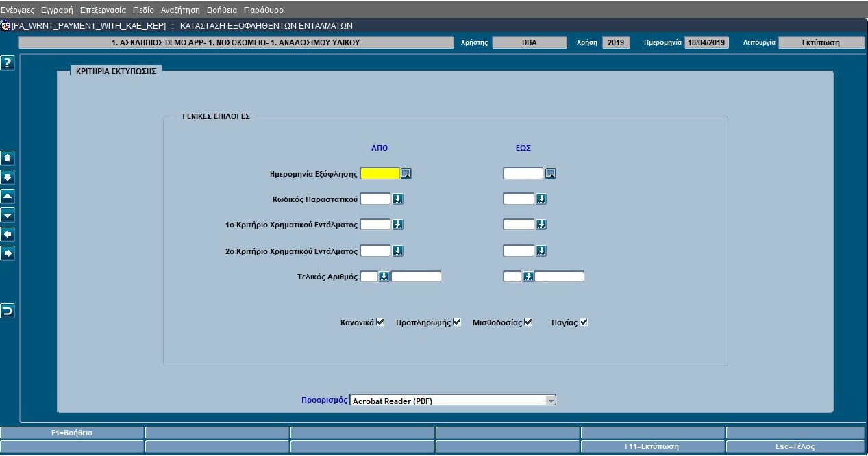Open list for ΑΠΟ Τελικός Αριθμός

tap(384, 277)
